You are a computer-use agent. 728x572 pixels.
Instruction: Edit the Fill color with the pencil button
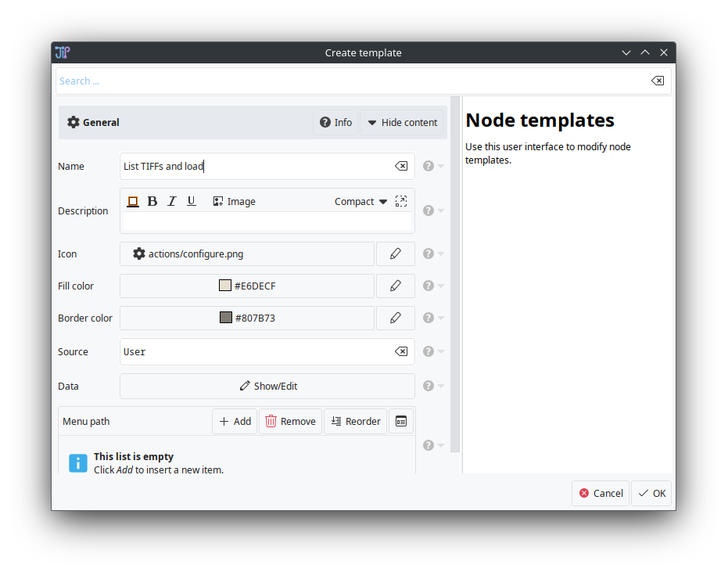pyautogui.click(x=396, y=286)
